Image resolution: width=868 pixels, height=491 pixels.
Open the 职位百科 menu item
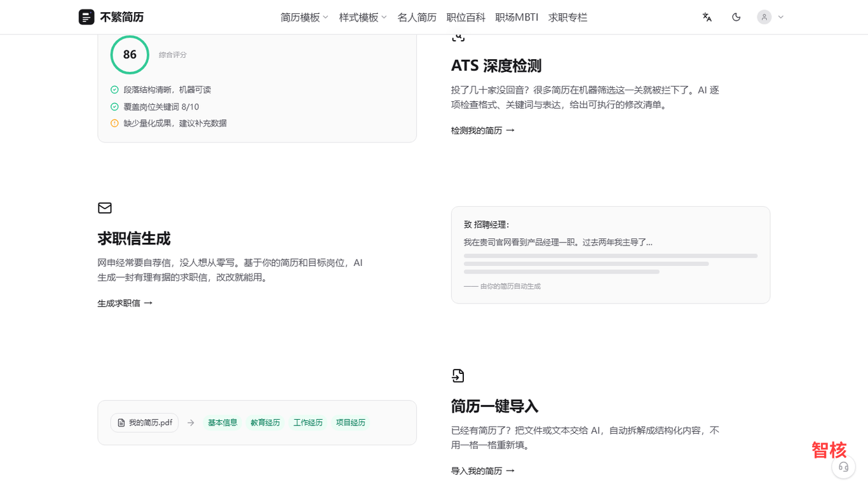tap(466, 17)
